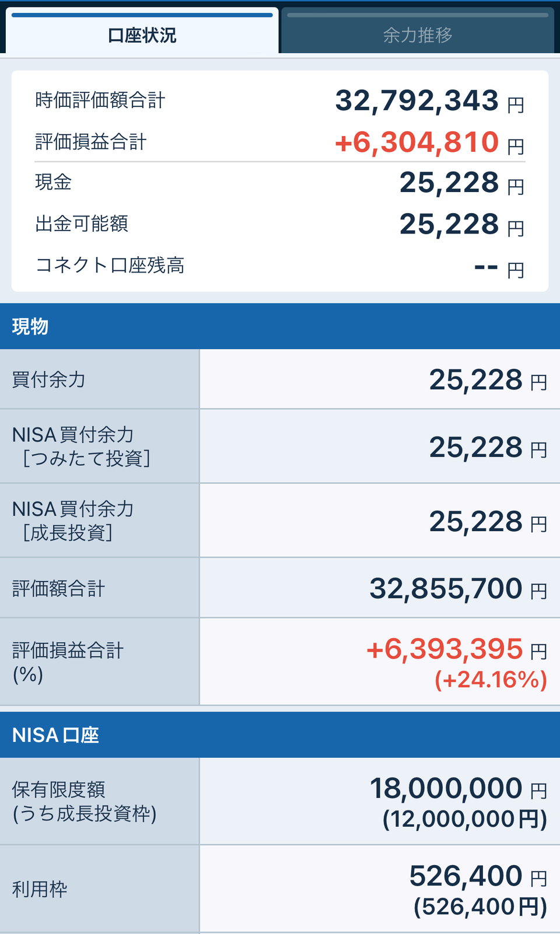
Task: Tap the 利用枠 row label
Action: (x=40, y=890)
